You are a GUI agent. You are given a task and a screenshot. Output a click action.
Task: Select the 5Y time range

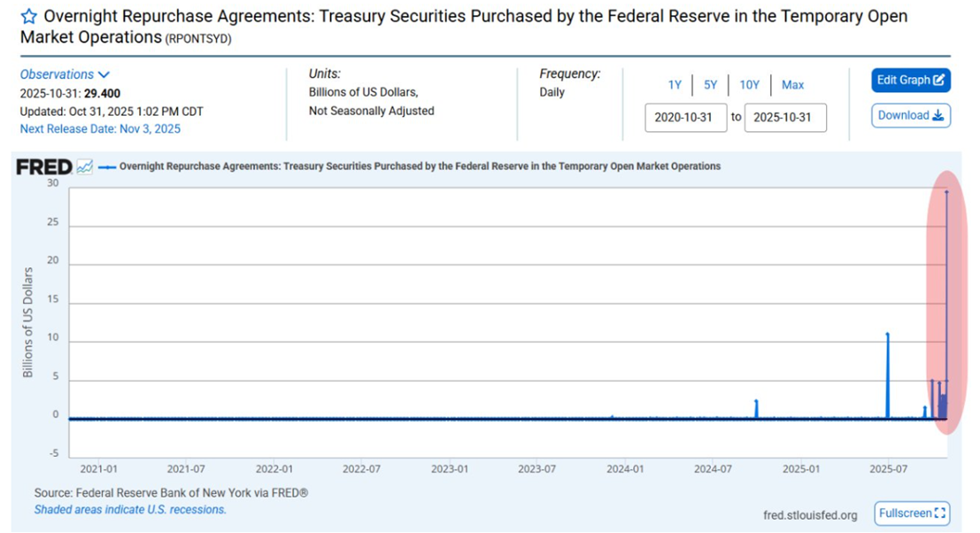pos(711,85)
